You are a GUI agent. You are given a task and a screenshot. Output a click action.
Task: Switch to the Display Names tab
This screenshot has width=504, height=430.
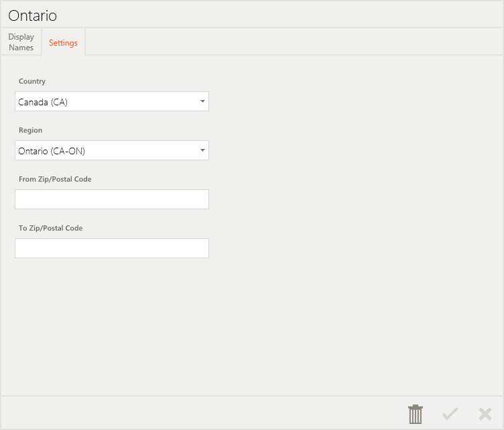tap(21, 42)
